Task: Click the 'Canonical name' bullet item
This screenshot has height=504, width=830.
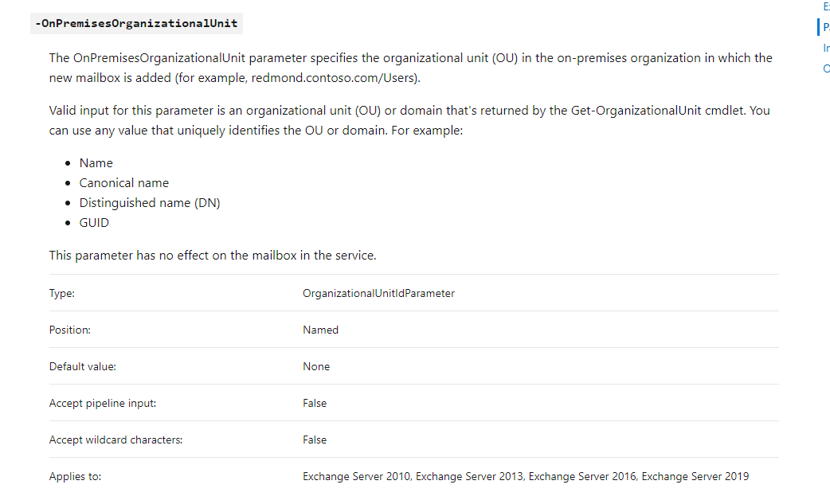Action: coord(124,183)
